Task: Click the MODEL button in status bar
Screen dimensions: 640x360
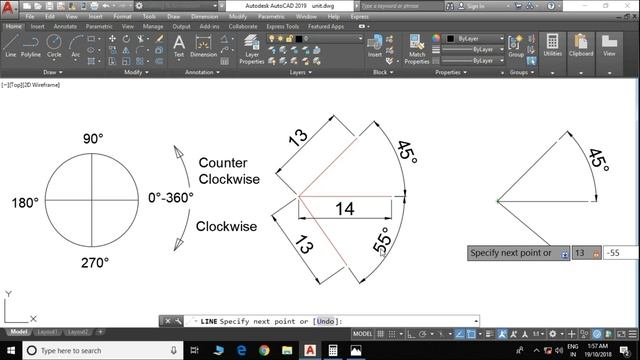Action: pos(362,334)
